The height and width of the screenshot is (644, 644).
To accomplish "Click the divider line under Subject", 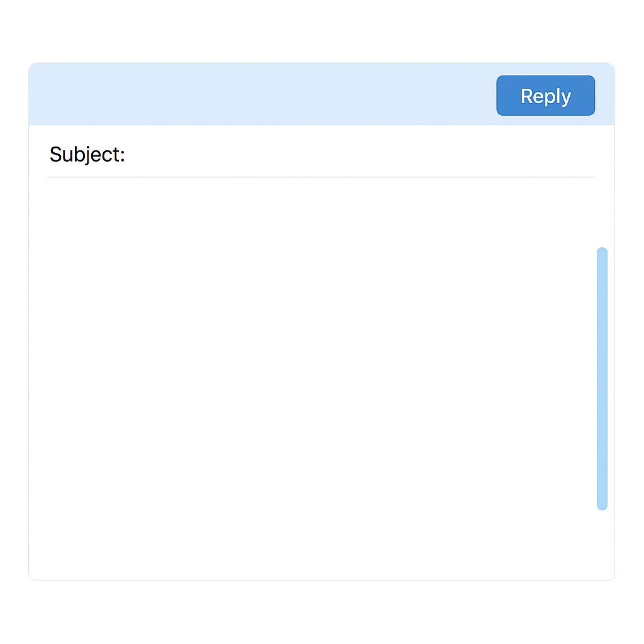I will pyautogui.click(x=321, y=177).
